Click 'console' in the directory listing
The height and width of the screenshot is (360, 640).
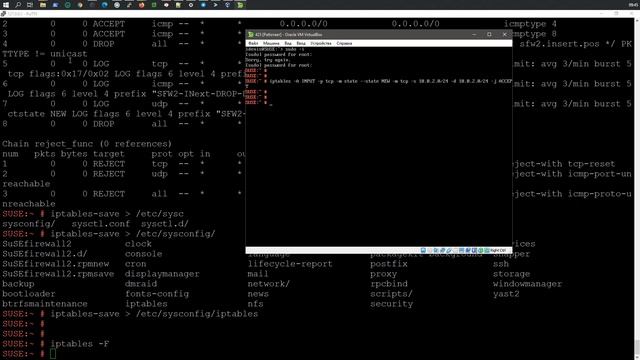(144, 254)
